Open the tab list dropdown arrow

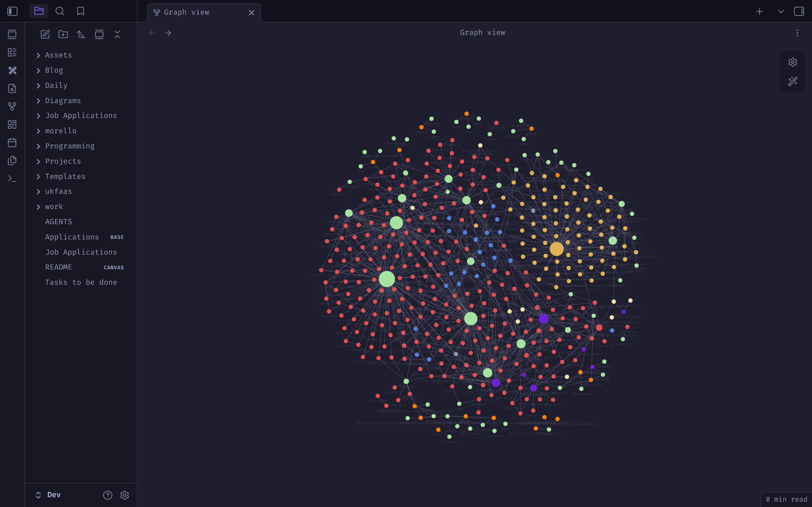[x=781, y=11]
